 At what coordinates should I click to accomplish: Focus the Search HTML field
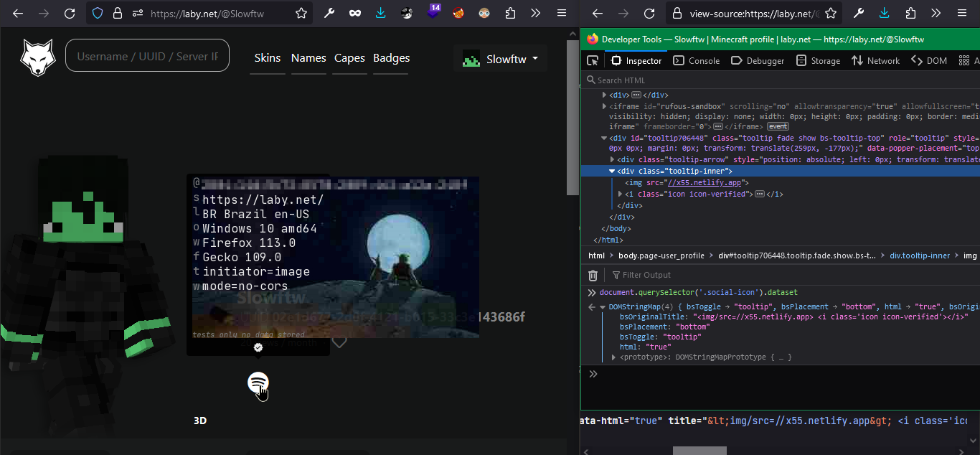782,80
